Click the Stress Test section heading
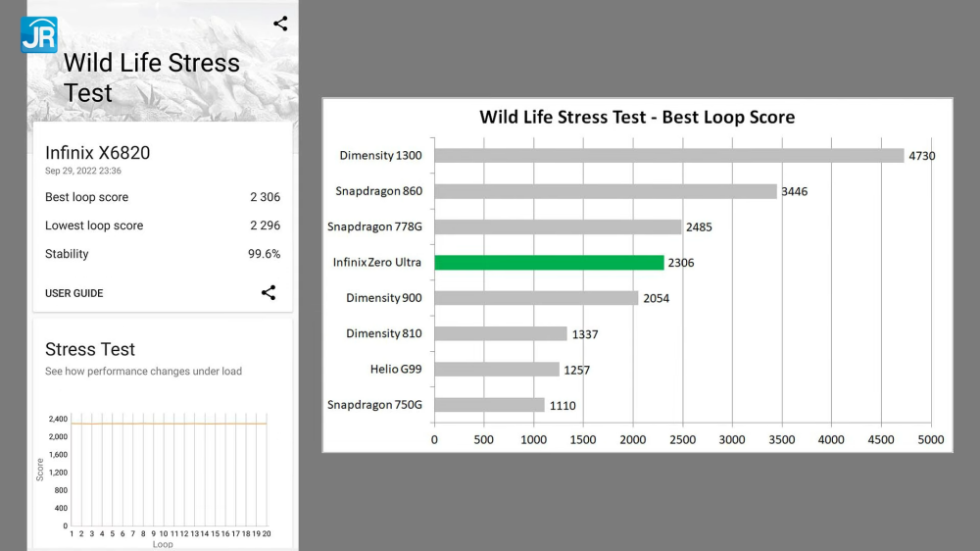980x551 pixels. pos(90,349)
